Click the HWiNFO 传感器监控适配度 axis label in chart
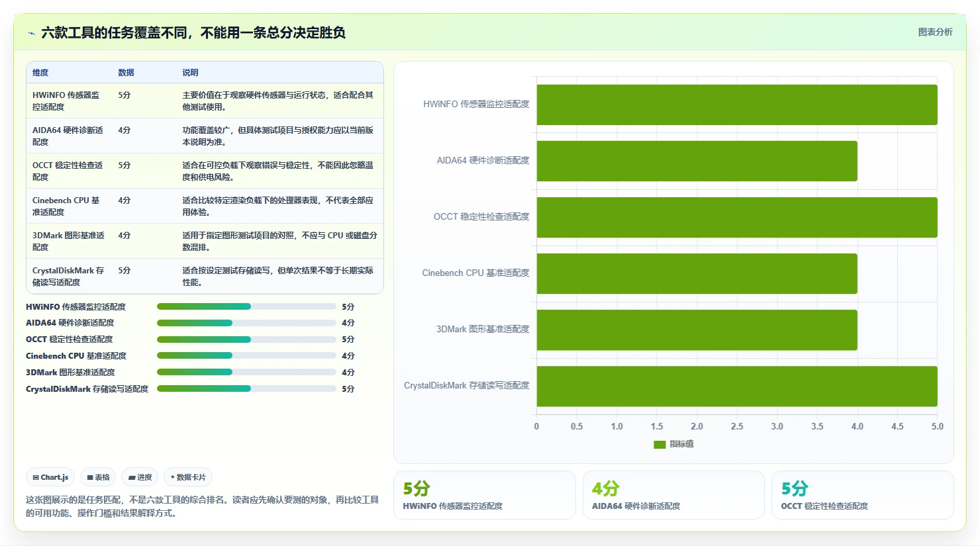980x546 pixels. [x=476, y=104]
